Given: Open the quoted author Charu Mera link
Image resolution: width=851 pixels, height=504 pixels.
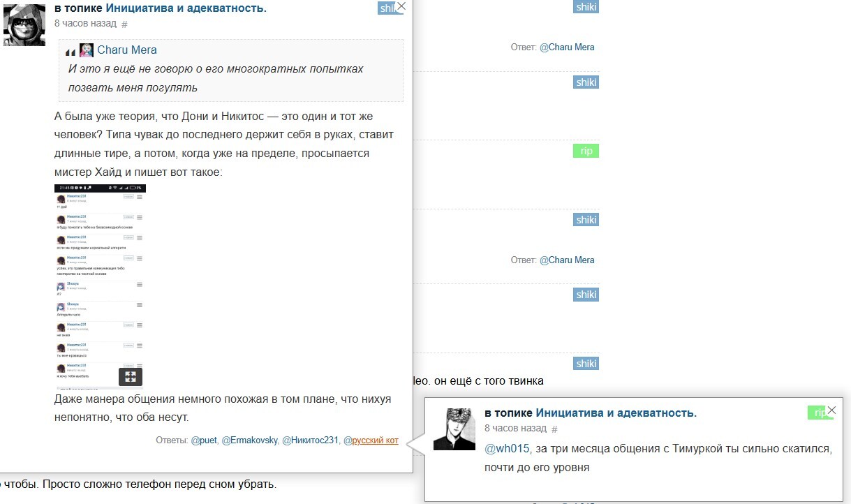Looking at the screenshot, I should (x=127, y=50).
